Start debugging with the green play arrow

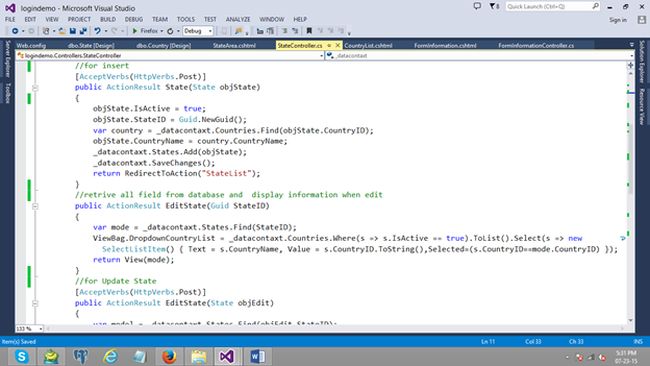[x=135, y=31]
